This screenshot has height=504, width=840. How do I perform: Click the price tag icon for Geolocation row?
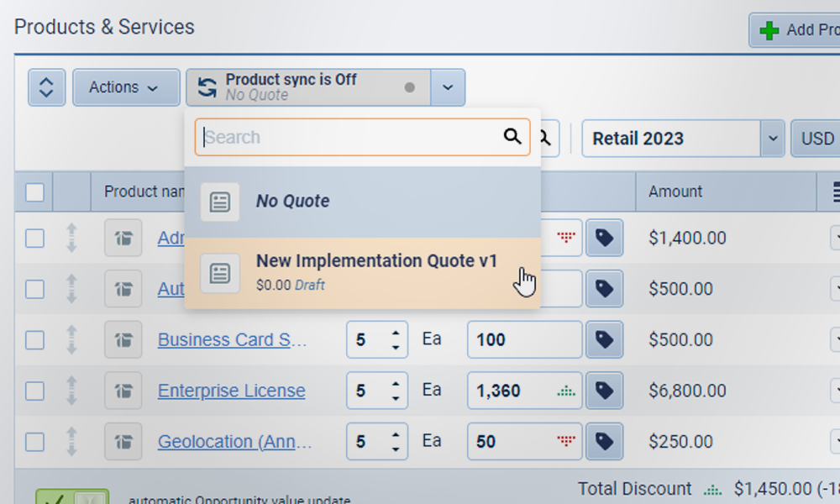click(604, 442)
